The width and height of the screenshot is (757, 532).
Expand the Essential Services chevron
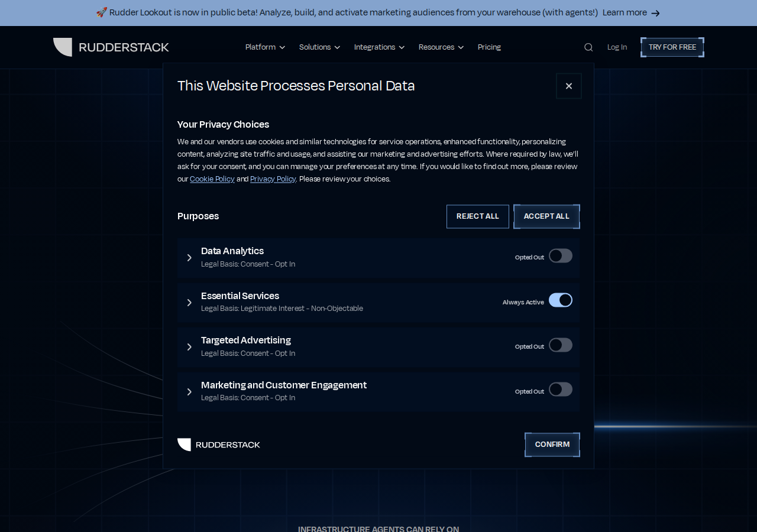pos(189,303)
